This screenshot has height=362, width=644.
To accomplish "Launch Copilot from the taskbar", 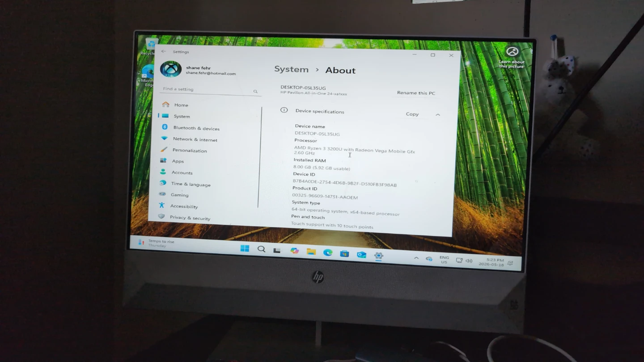I will point(294,251).
